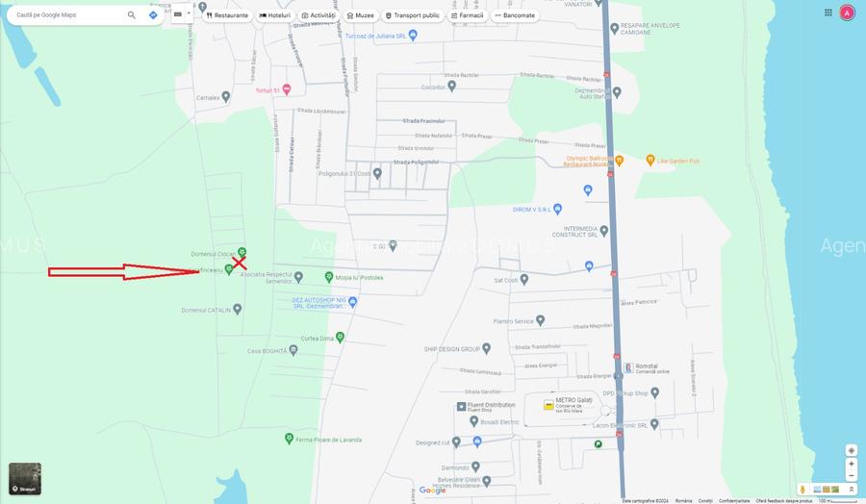Toggle the Restaurante filter chip
This screenshot has width=866, height=504.
click(227, 15)
